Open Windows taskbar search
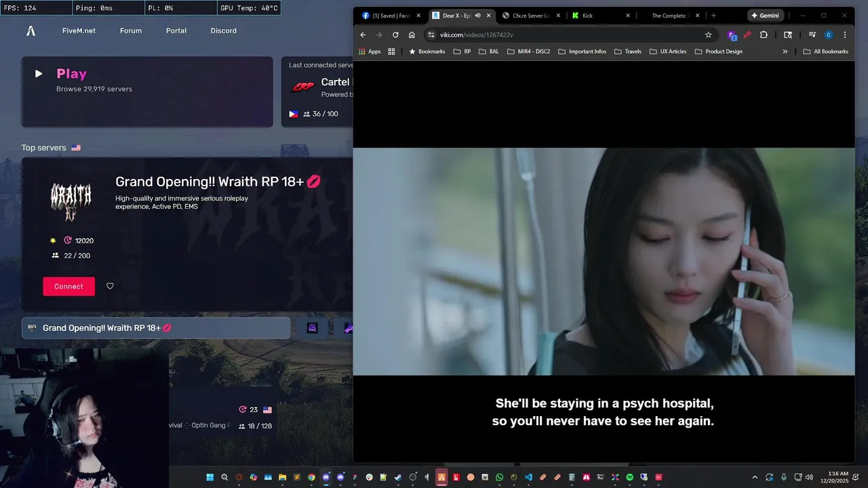 [x=224, y=477]
